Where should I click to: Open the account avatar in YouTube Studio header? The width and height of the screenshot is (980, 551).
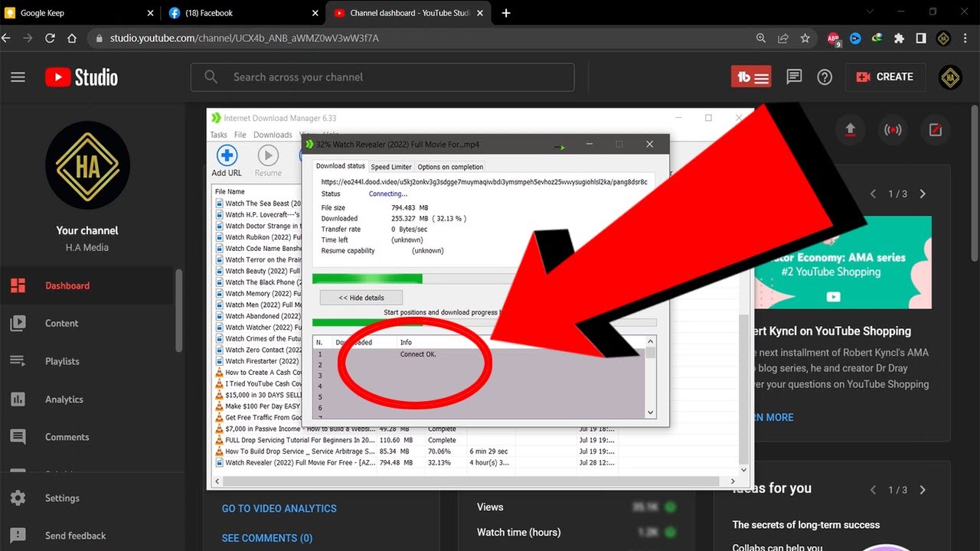click(950, 77)
